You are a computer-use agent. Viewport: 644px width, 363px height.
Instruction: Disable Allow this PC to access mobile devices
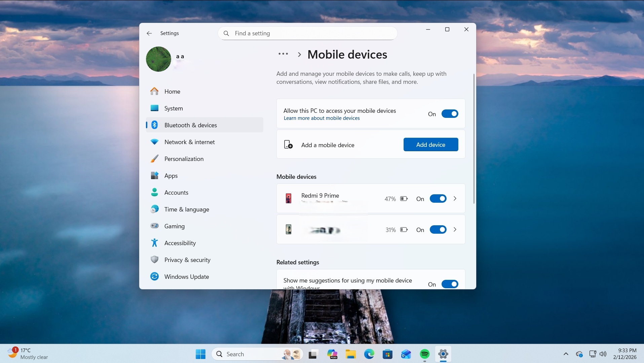tap(450, 114)
